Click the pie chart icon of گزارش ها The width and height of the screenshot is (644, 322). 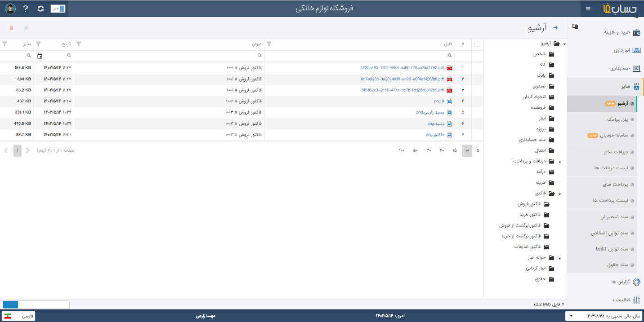(x=636, y=282)
